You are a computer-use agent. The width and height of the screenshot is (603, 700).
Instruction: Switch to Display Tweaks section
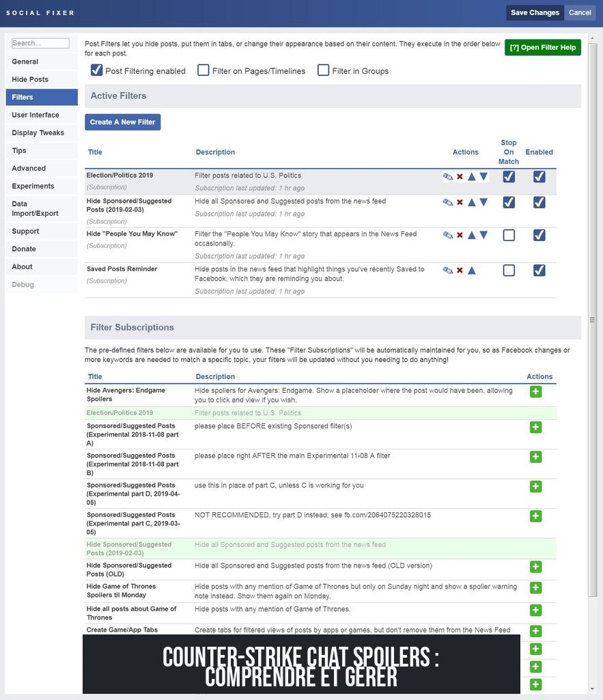[x=42, y=133]
